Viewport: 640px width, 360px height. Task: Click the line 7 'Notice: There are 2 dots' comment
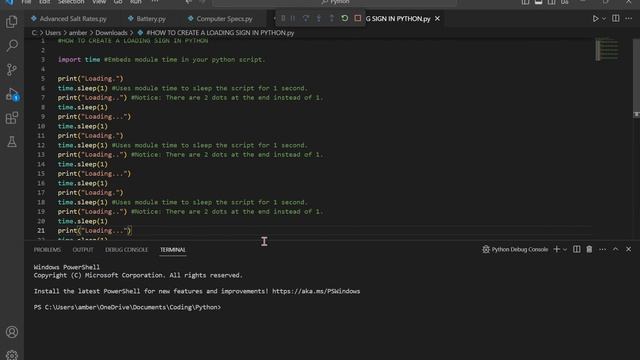coord(227,98)
